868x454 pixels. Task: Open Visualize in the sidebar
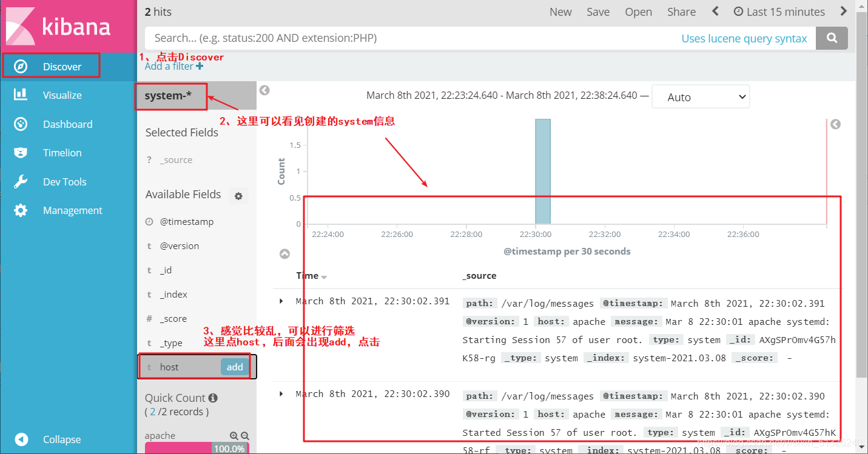[62, 95]
